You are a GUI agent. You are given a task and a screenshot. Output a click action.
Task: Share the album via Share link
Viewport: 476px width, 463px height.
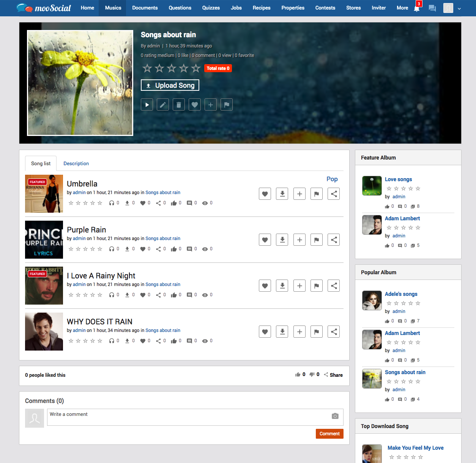click(333, 375)
